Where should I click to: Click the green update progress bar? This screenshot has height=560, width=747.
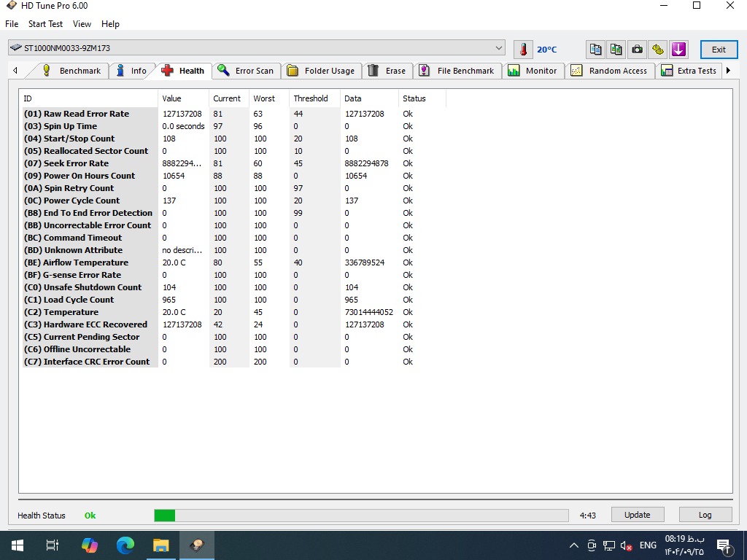pos(361,516)
